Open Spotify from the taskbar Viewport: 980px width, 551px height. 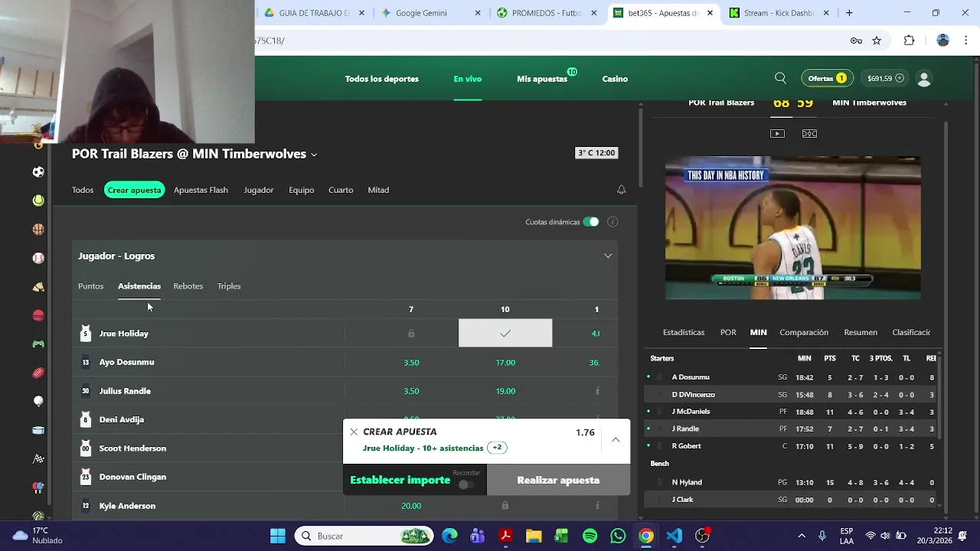pos(590,536)
